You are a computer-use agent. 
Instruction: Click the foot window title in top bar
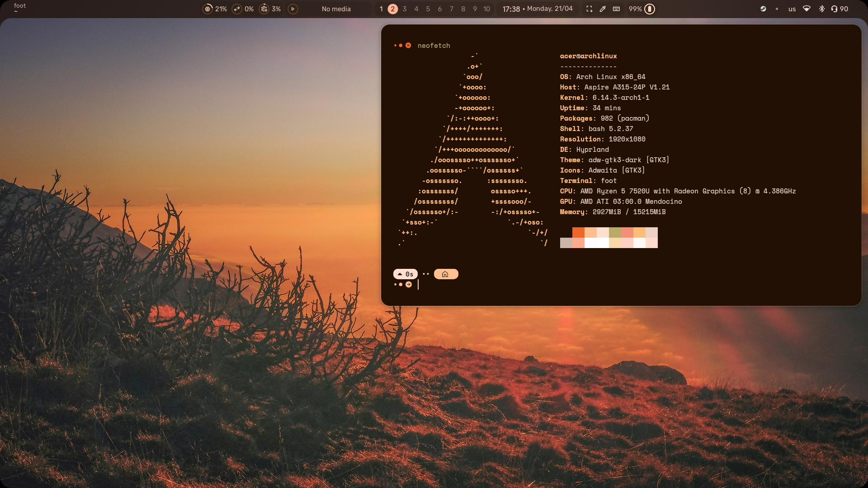pyautogui.click(x=20, y=6)
